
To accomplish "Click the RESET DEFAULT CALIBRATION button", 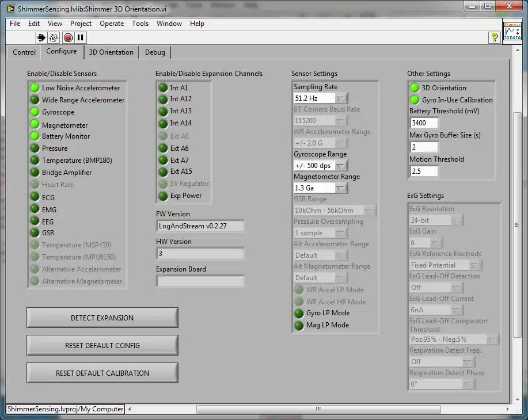I will (102, 373).
